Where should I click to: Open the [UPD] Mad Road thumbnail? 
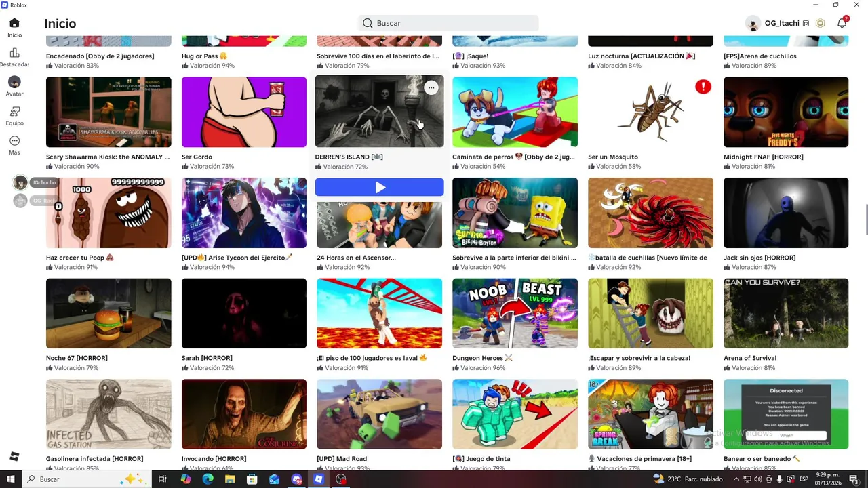[x=380, y=414]
